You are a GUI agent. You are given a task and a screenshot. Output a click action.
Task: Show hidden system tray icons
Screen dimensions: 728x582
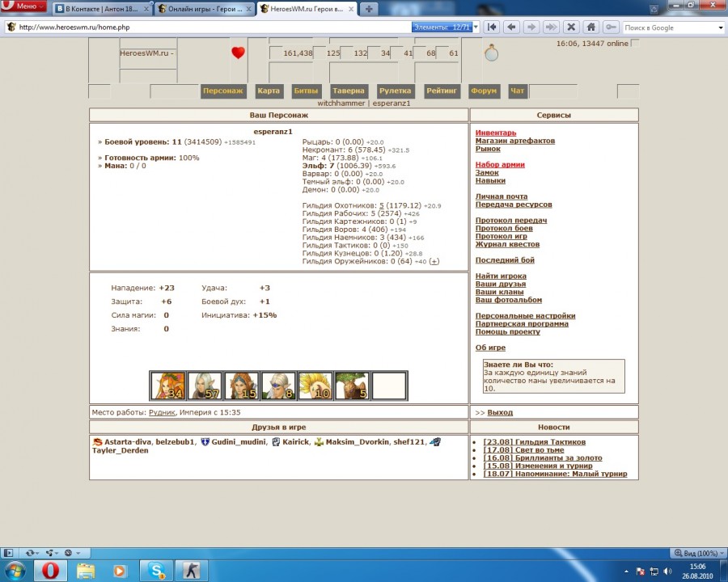[626, 571]
